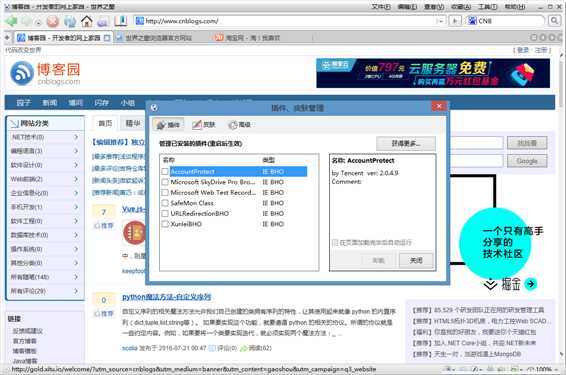
Task: Click the 关闭 button in plugin dialog
Action: pyautogui.click(x=416, y=260)
